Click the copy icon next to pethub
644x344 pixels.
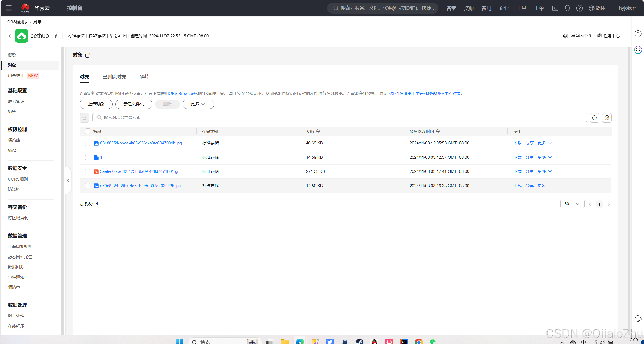coord(54,36)
